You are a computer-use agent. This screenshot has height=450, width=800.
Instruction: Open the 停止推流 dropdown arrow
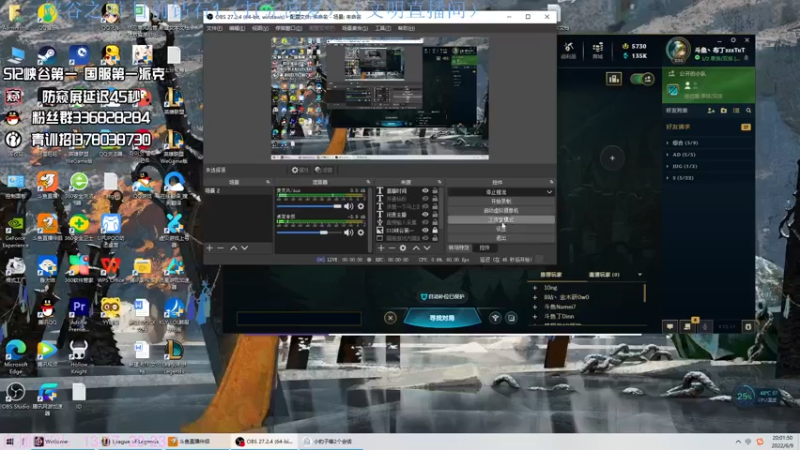[549, 192]
